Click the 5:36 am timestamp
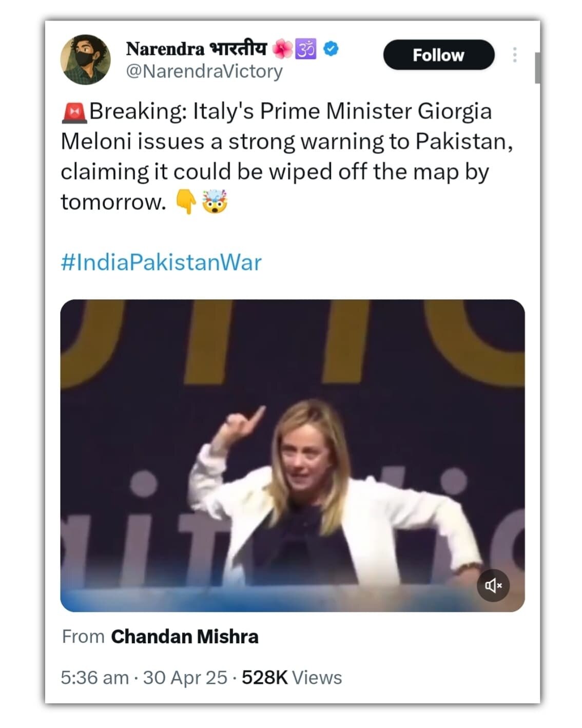This screenshot has width=582, height=728. 94,678
